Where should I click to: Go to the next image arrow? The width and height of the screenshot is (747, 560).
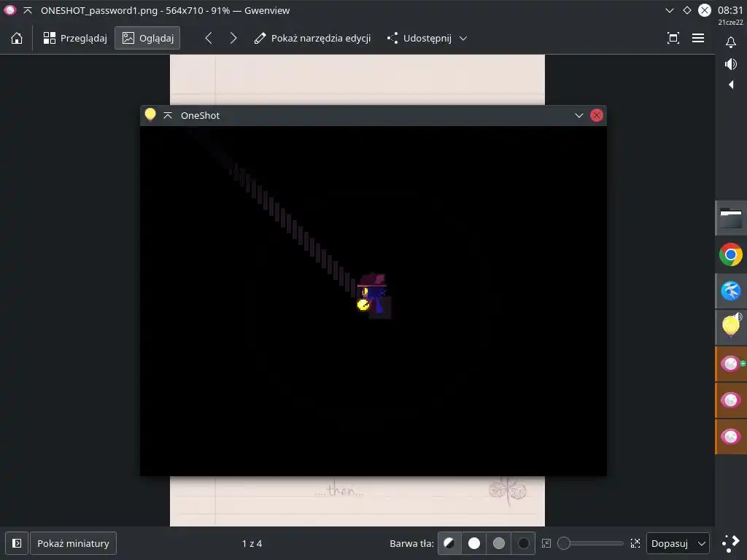tap(233, 38)
